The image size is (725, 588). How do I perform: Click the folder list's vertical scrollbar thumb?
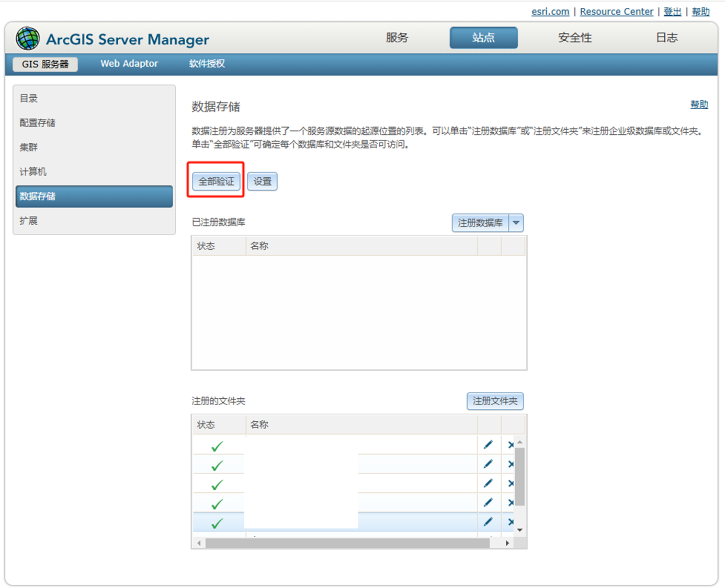(520, 477)
